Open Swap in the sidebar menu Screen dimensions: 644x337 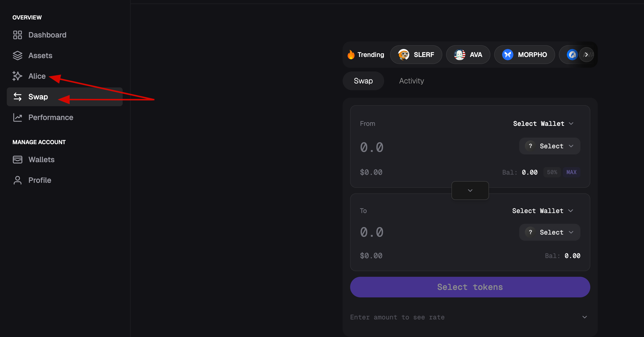coord(38,97)
